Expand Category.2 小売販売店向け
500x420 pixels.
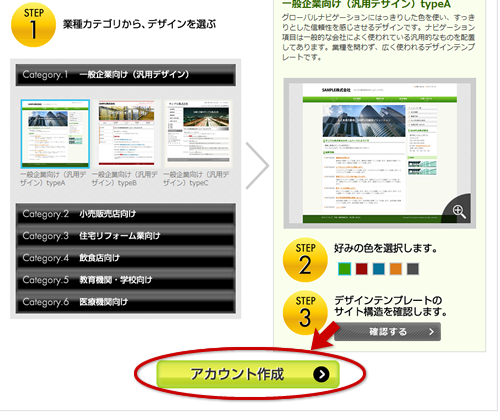pos(126,214)
